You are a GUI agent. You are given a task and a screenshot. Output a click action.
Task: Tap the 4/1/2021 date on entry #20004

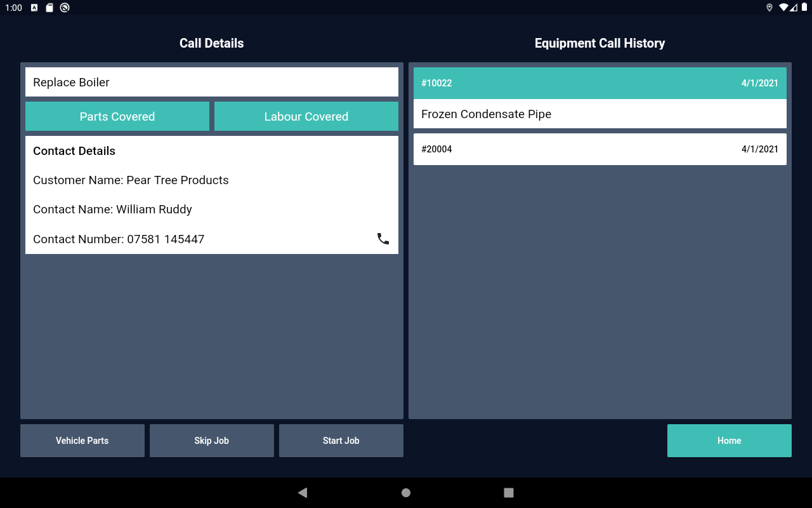(760, 149)
